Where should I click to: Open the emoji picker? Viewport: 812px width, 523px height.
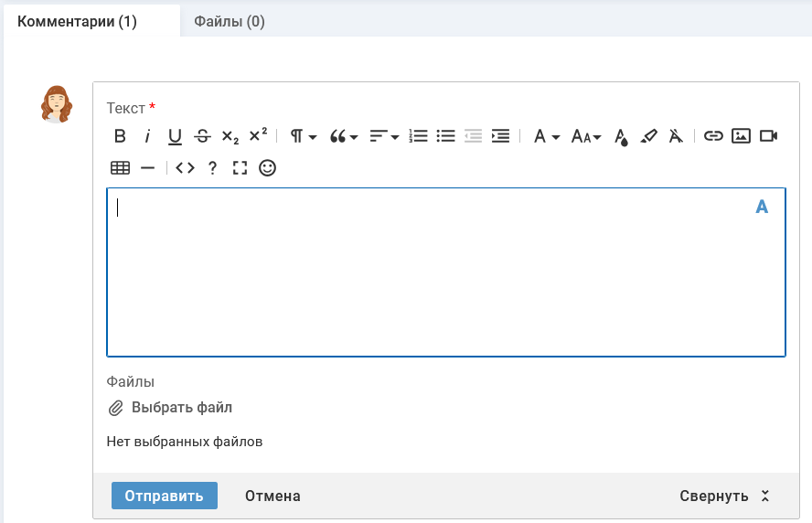[267, 167]
